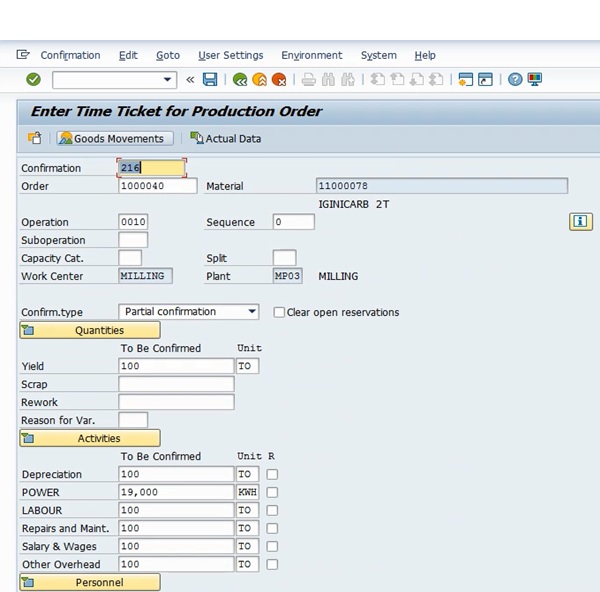Tick the Salary & Wages R checkbox

272,546
